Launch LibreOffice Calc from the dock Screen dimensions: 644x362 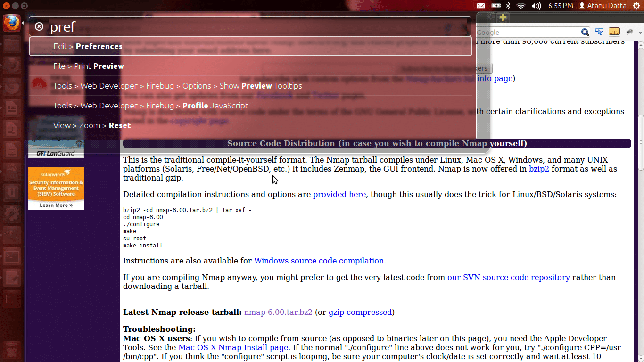tap(12, 129)
